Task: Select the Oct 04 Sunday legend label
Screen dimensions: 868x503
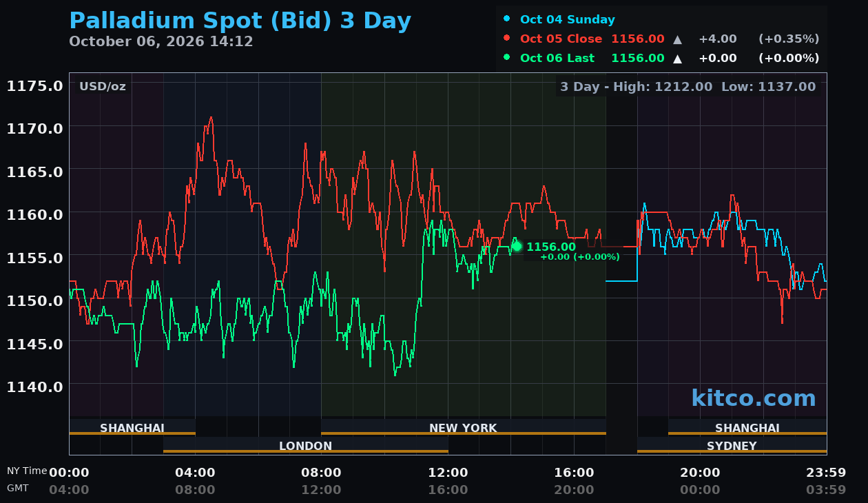Action: (x=567, y=19)
